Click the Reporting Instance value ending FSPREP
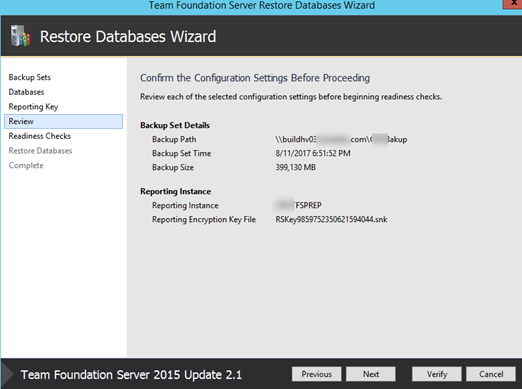The height and width of the screenshot is (389, 522). 298,205
